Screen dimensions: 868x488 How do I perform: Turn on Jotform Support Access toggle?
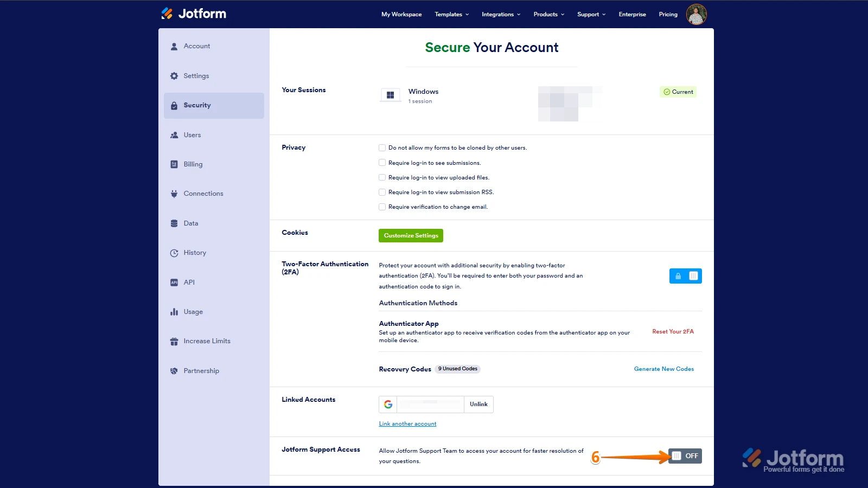[685, 456]
